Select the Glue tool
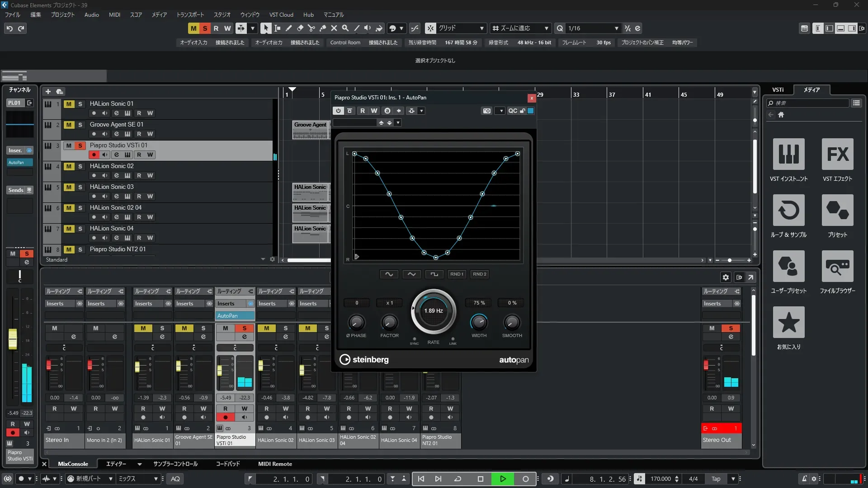868x488 pixels. tap(322, 28)
